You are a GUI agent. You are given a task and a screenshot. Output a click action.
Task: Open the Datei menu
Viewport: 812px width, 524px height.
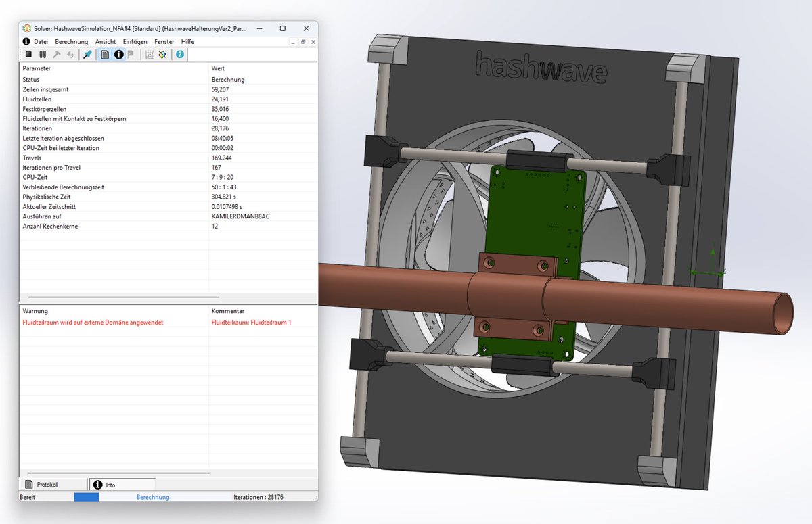[41, 42]
